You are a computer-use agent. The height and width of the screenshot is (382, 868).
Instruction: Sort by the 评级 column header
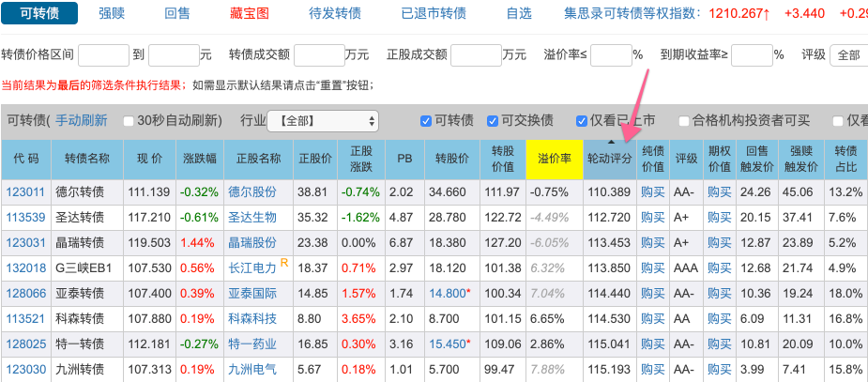(686, 159)
